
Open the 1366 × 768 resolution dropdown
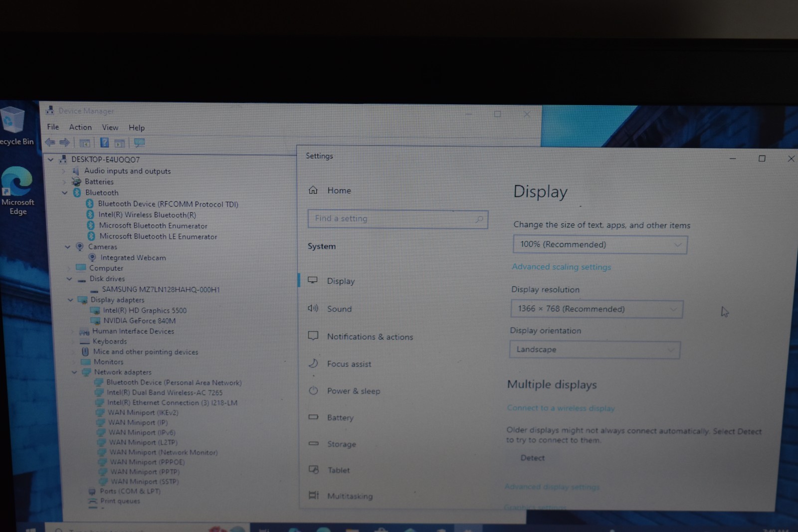coord(597,309)
